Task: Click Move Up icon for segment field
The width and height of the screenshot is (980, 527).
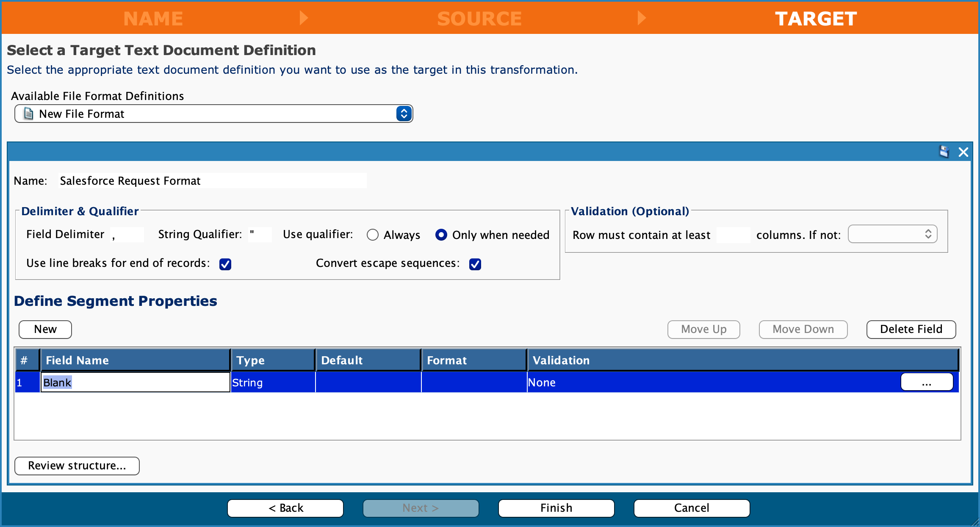Action: tap(704, 329)
